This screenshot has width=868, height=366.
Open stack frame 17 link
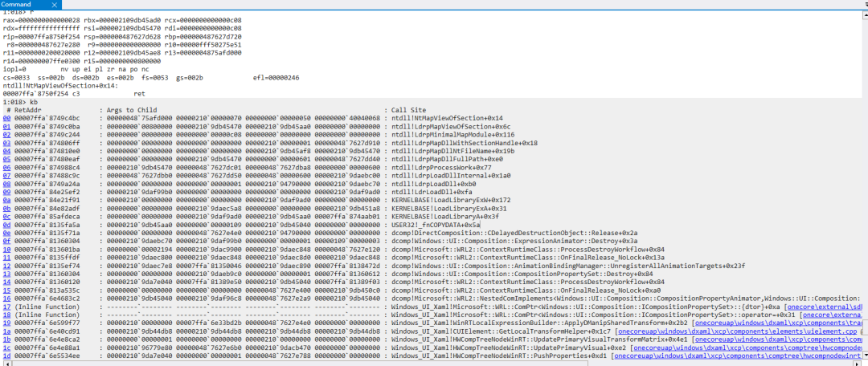click(x=6, y=307)
